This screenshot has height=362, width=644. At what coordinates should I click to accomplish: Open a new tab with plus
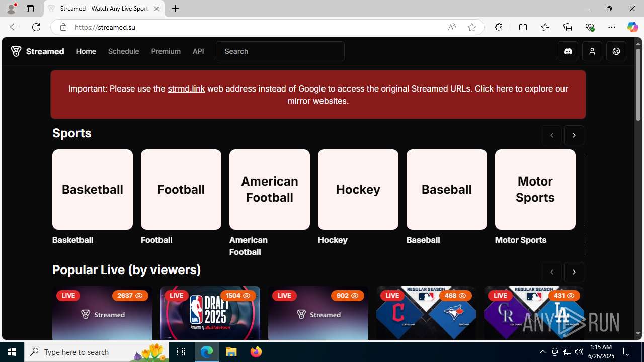click(175, 9)
